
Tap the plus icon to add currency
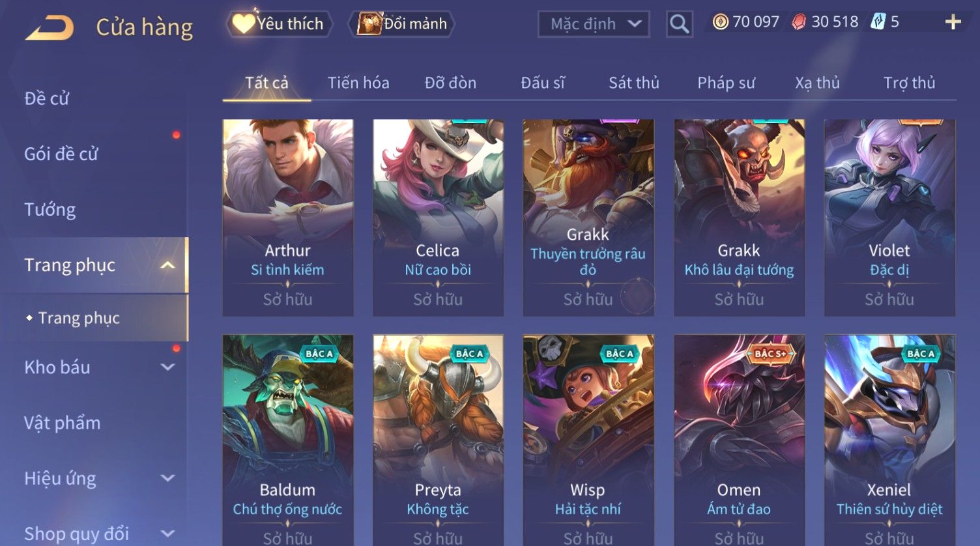[953, 22]
